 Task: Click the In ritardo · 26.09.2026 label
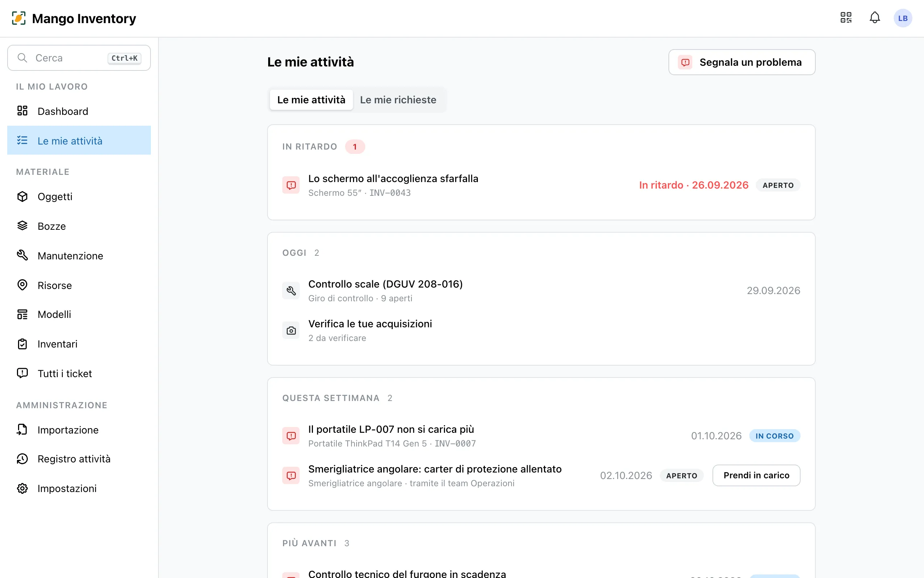693,185
